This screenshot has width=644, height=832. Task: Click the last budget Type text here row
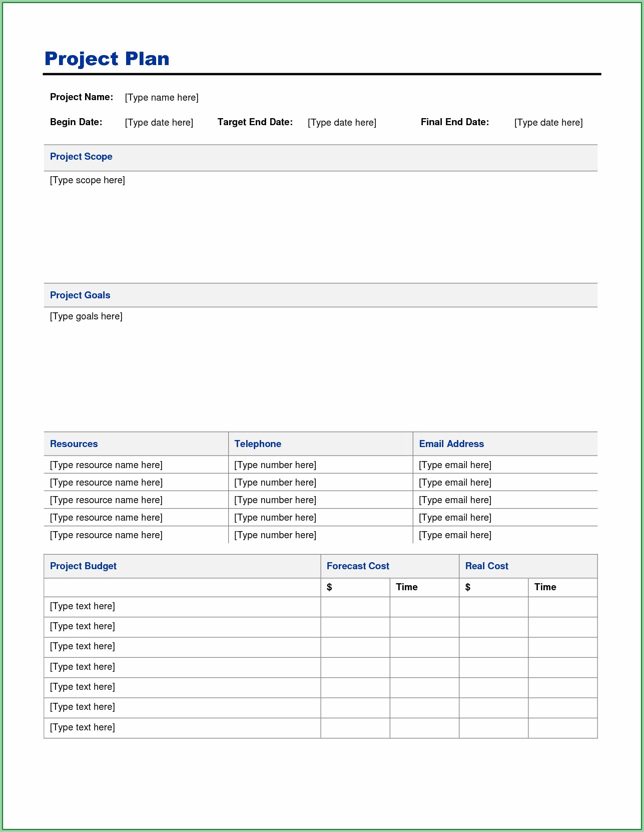pyautogui.click(x=82, y=727)
